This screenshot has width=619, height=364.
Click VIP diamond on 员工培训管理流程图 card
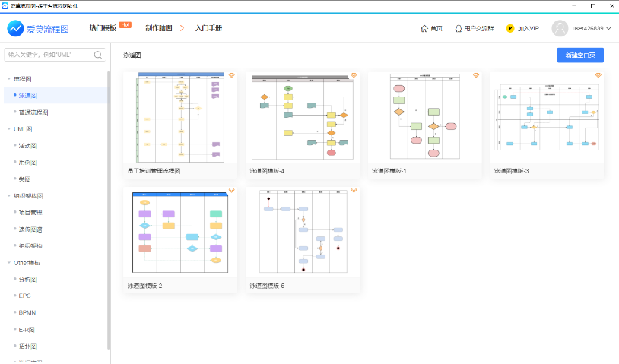[232, 75]
